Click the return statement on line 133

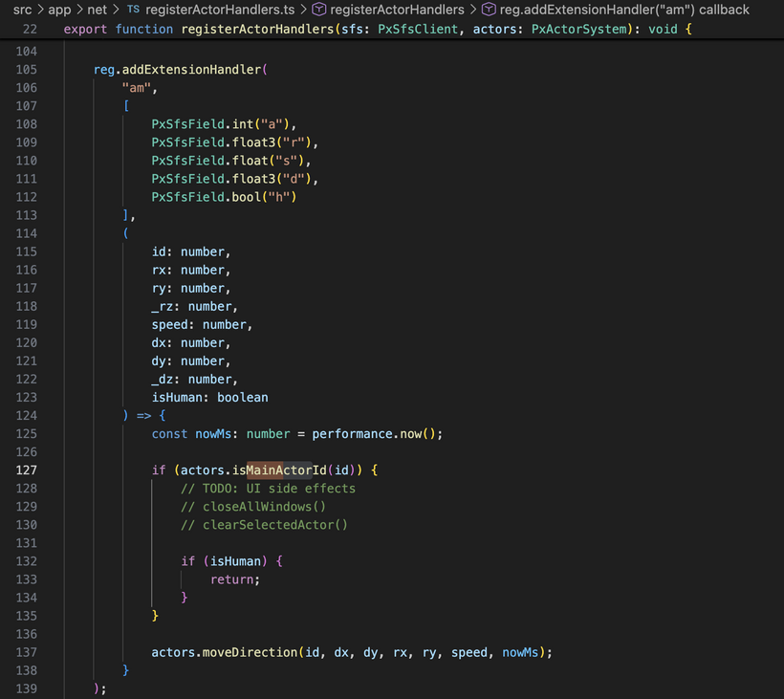point(234,579)
